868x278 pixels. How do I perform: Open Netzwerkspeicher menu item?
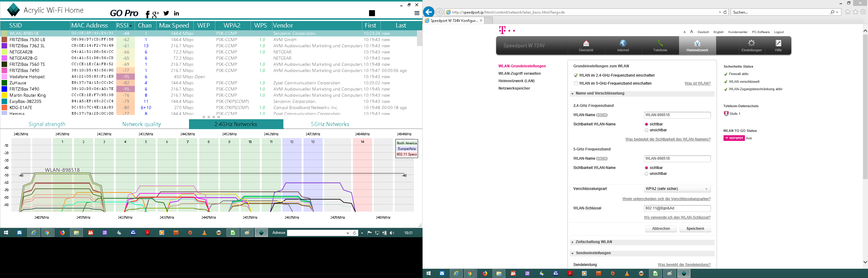514,88
